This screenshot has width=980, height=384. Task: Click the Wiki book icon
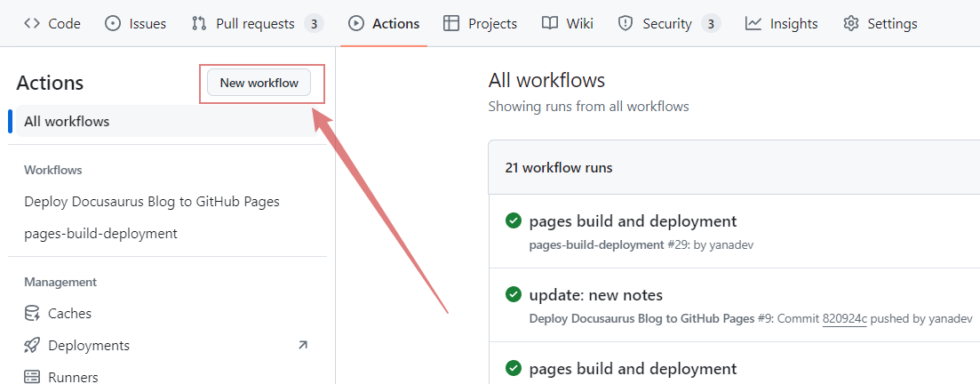point(550,24)
